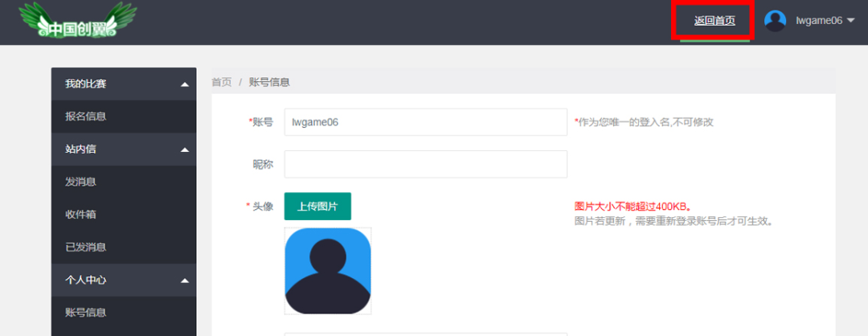Click the 作为您唯一的登入名,不可修改 hint text
Screen dimensions: 868x336
644,122
